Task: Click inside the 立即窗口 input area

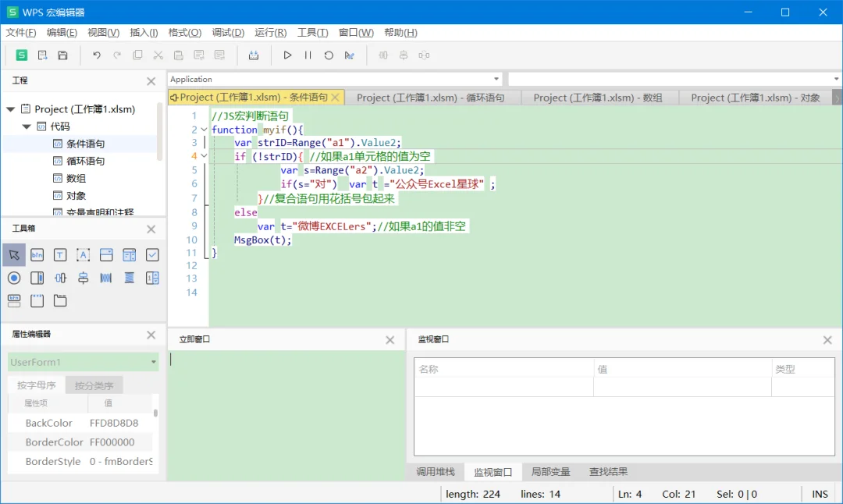Action: click(x=286, y=415)
